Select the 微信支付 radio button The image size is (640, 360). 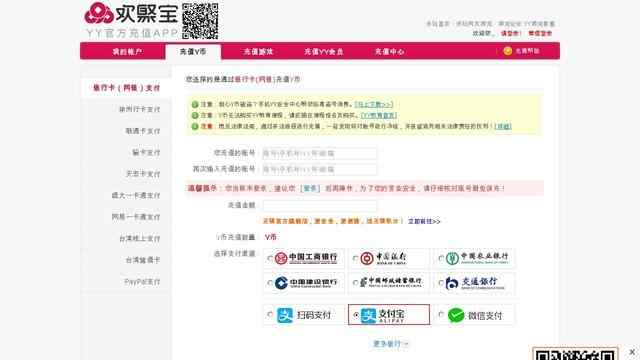(441, 314)
